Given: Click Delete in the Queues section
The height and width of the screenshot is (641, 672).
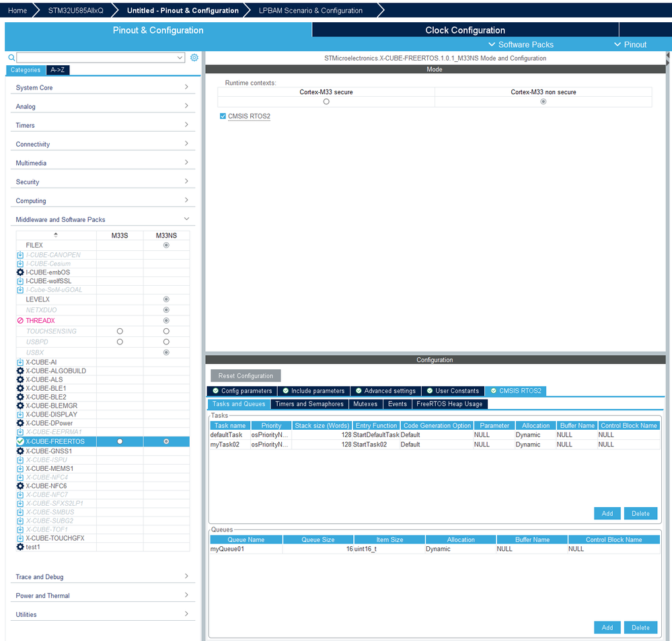Looking at the screenshot, I should point(640,628).
